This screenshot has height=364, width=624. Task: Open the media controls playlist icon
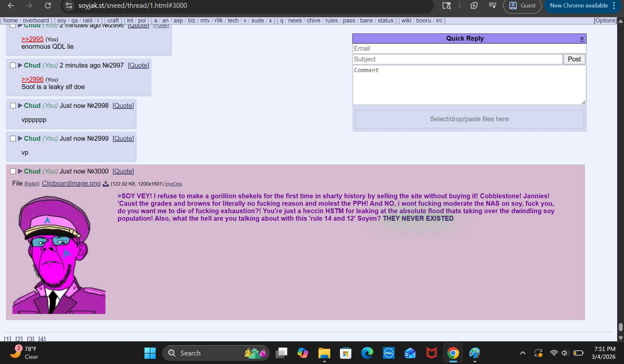click(x=493, y=6)
